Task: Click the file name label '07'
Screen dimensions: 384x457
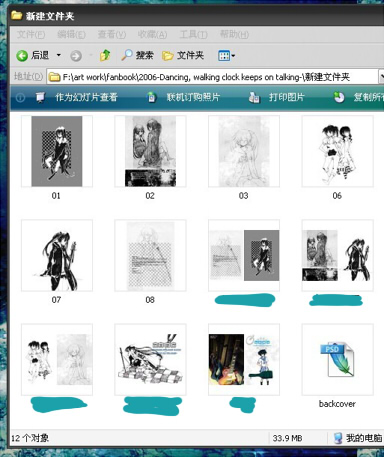Action: pos(56,300)
